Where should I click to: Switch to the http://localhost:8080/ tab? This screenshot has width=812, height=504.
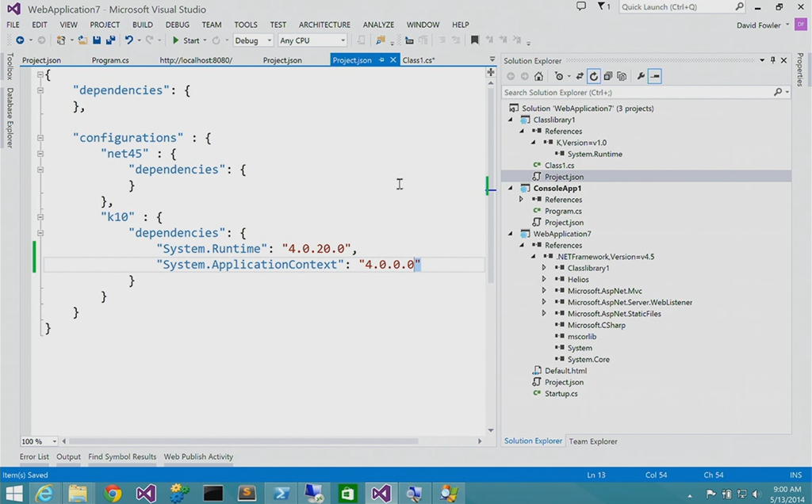pyautogui.click(x=196, y=60)
